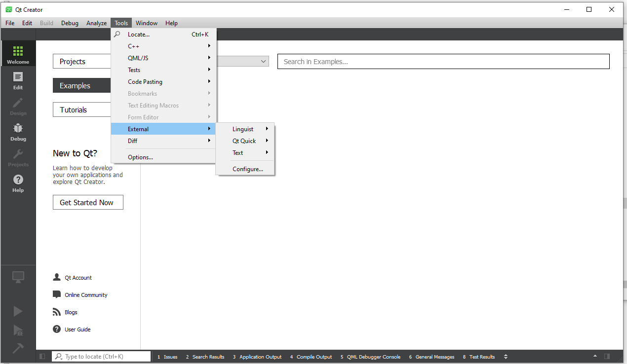Viewport: 627px width, 364px height.
Task: Open the Compile Output pane
Action: pos(311,357)
